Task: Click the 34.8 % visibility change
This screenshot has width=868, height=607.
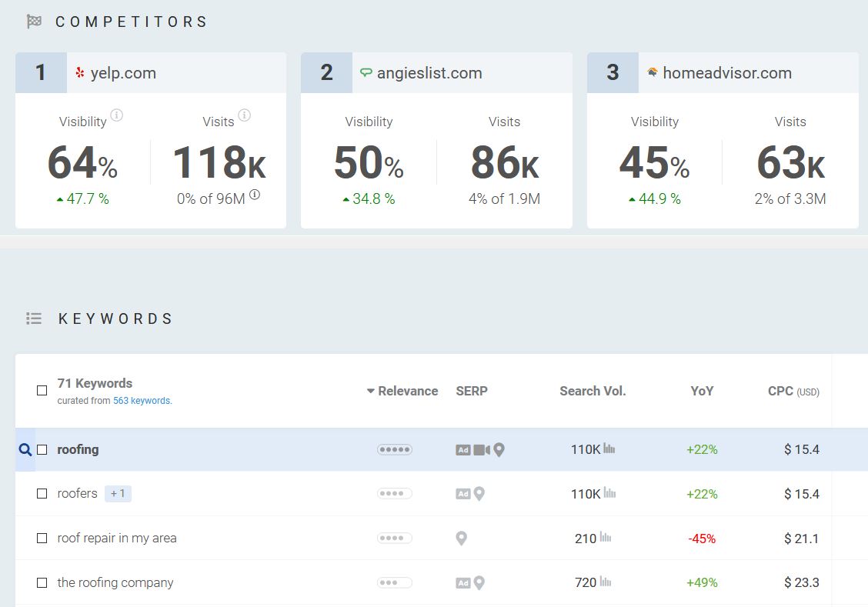Action: pos(369,199)
